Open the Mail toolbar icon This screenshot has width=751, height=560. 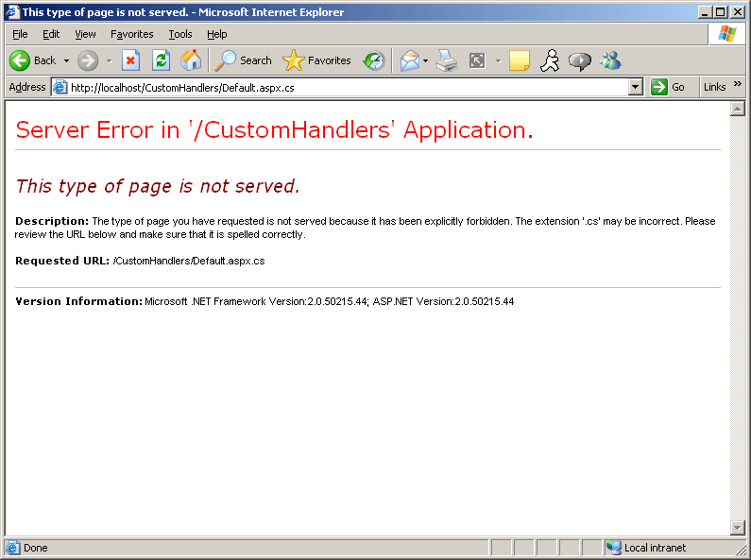(409, 60)
